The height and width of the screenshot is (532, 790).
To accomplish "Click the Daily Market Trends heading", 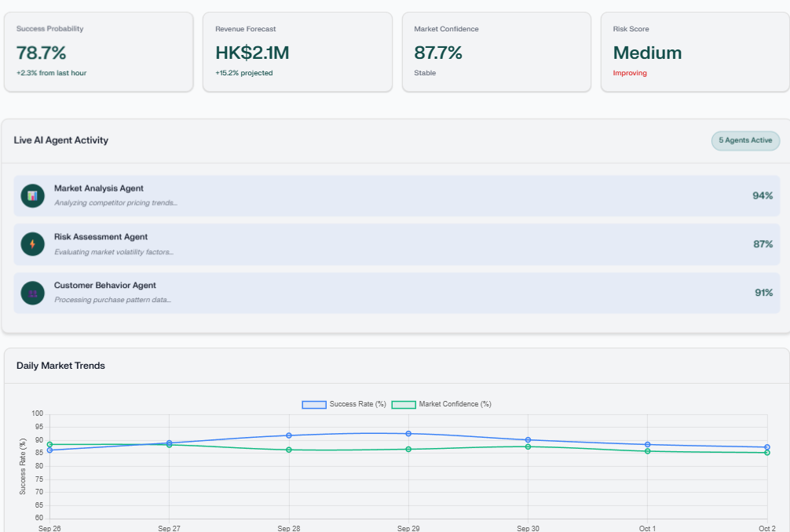I will pos(60,366).
